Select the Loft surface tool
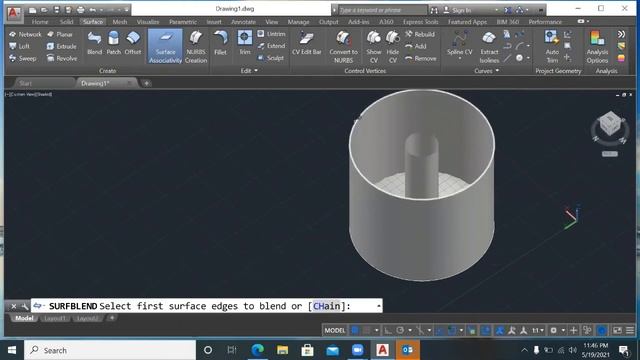Viewport: 640px width, 360px height. (20, 46)
